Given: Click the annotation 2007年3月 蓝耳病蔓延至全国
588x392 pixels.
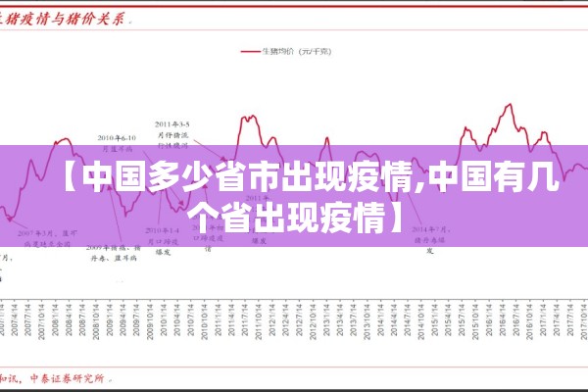Looking at the screenshot, I should (47, 238).
